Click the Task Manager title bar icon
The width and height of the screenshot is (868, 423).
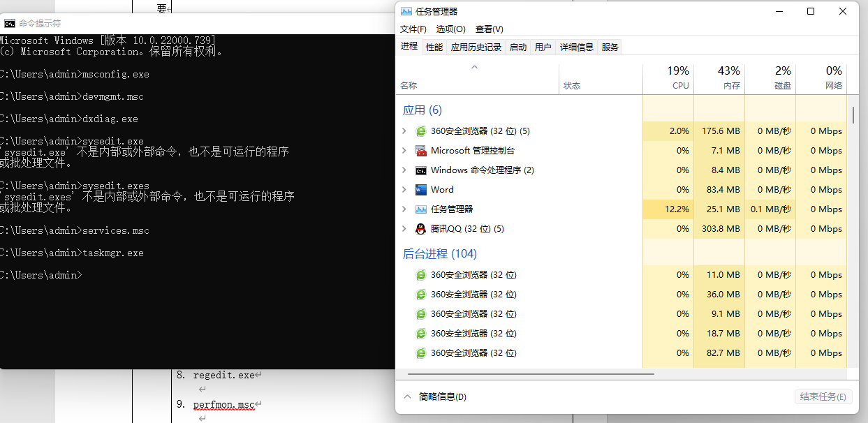pos(406,11)
